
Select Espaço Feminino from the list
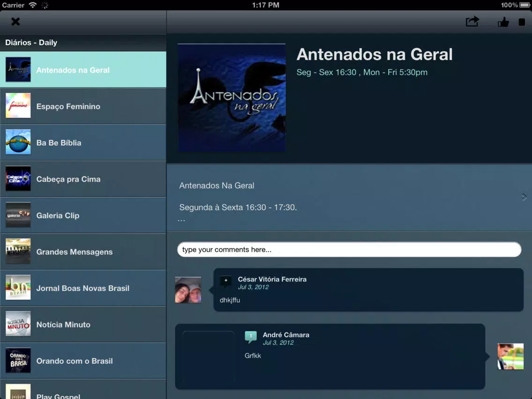coord(83,106)
